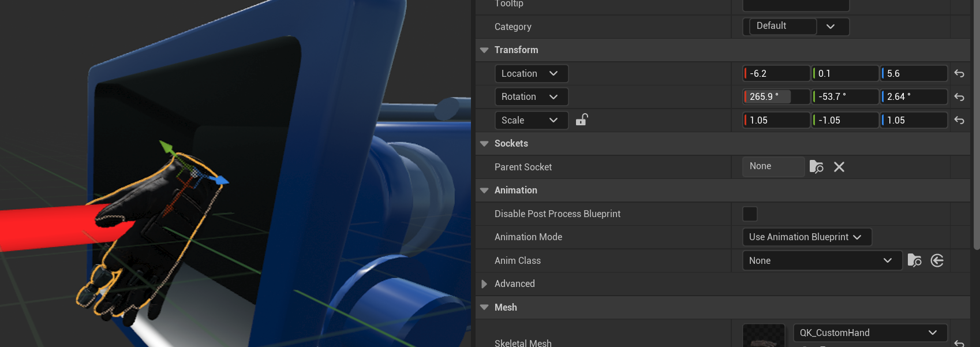Click the Tooltip text field
The height and width of the screenshot is (347, 980).
[x=796, y=5]
